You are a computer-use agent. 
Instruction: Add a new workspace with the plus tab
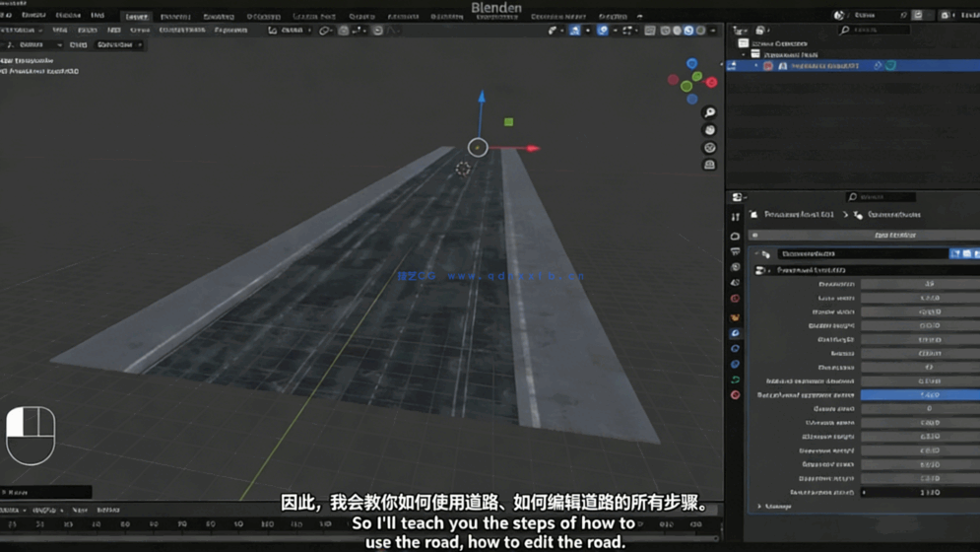(x=639, y=17)
